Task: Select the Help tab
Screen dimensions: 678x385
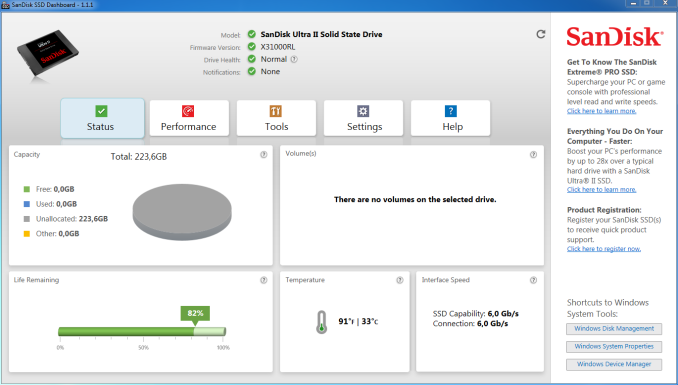Action: tap(451, 118)
